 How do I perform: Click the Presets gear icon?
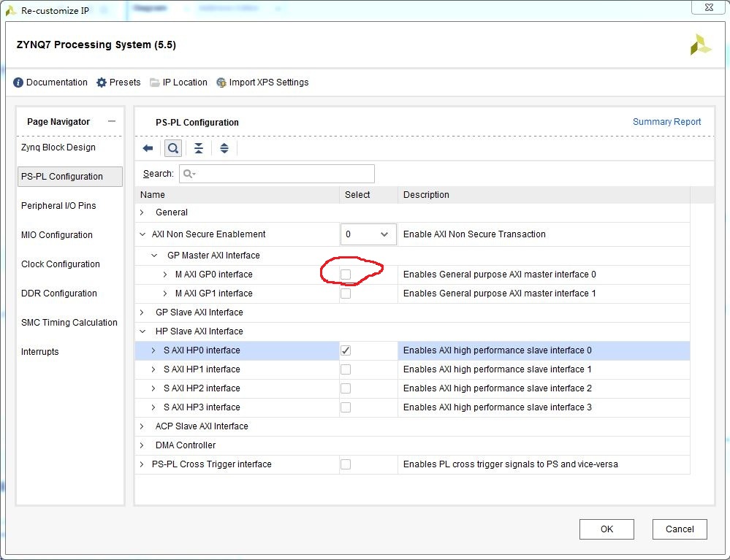[x=102, y=83]
